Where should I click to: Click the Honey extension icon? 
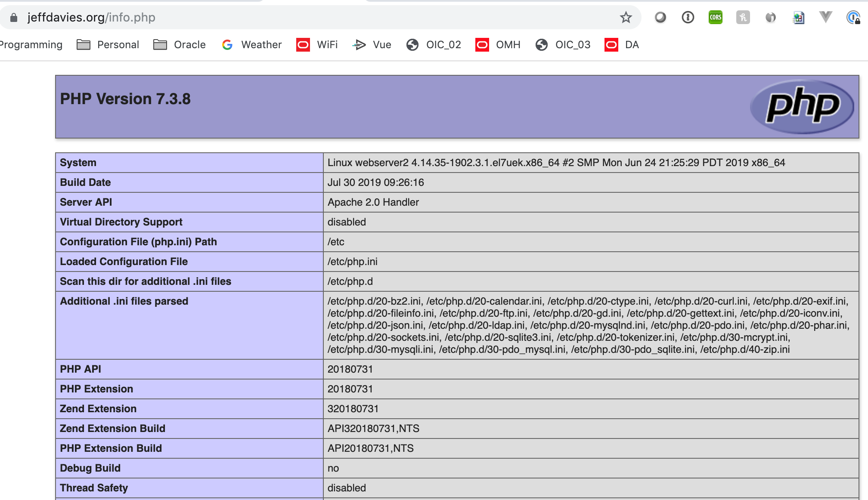click(x=743, y=18)
